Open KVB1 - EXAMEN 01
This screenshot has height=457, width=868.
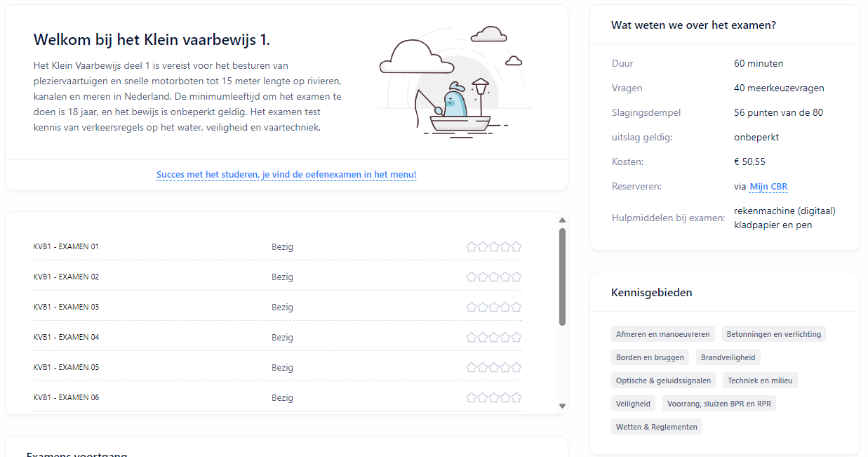[x=66, y=247]
